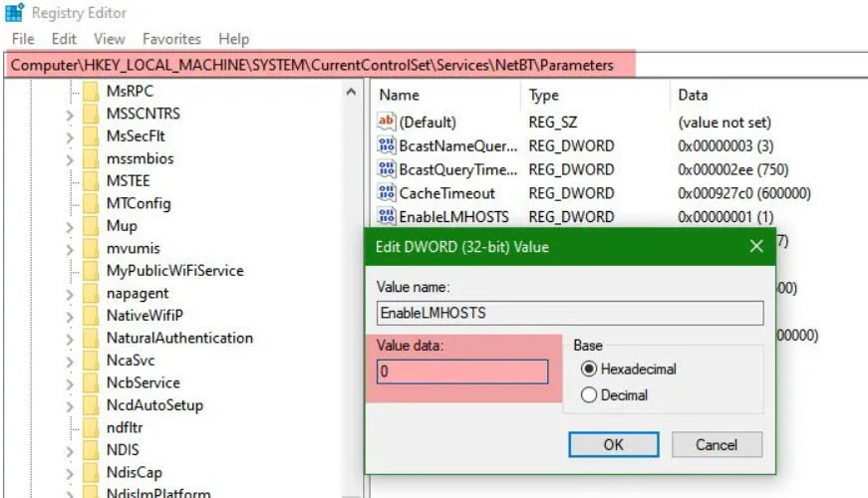Select the Decimal base option
Viewport: 868px width, 498px height.
pos(589,394)
